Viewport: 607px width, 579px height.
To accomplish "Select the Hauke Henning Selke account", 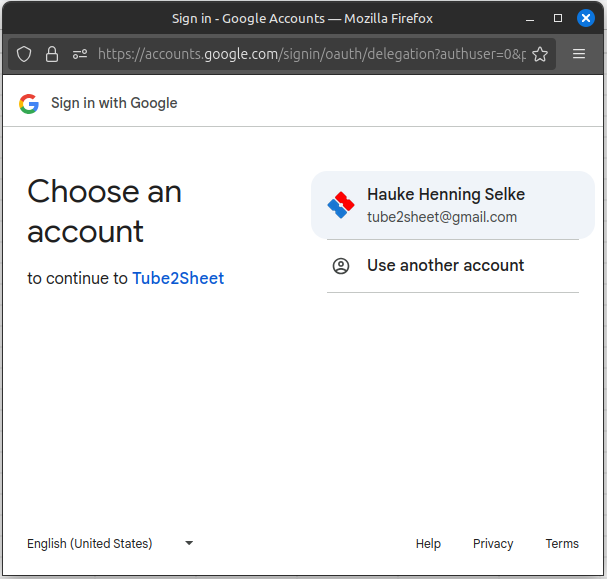I will pos(453,205).
